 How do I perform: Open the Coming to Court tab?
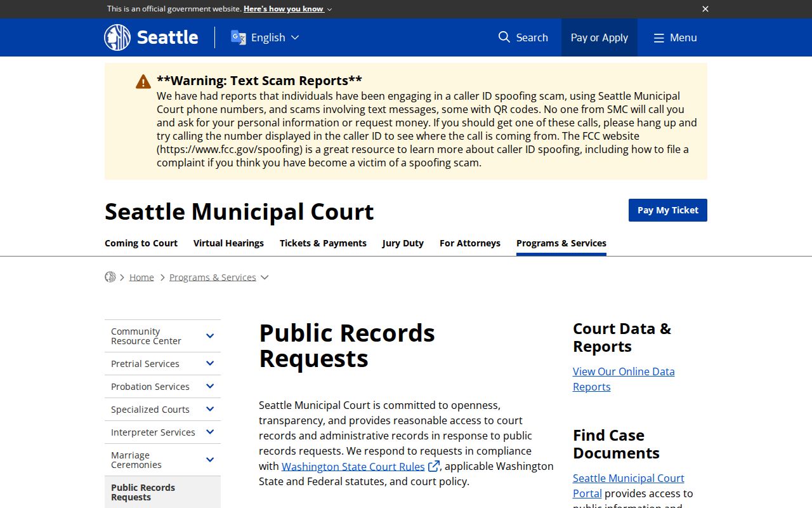141,243
